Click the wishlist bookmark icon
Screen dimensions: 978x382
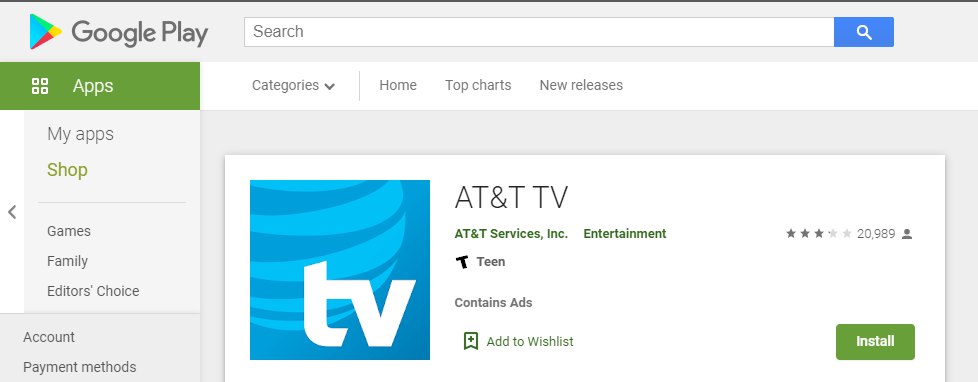(471, 341)
